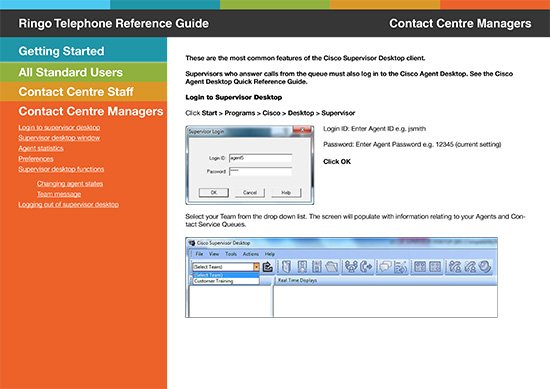Click the Start Record toolbar icon
Viewport: 550px width, 389px height.
click(420, 267)
